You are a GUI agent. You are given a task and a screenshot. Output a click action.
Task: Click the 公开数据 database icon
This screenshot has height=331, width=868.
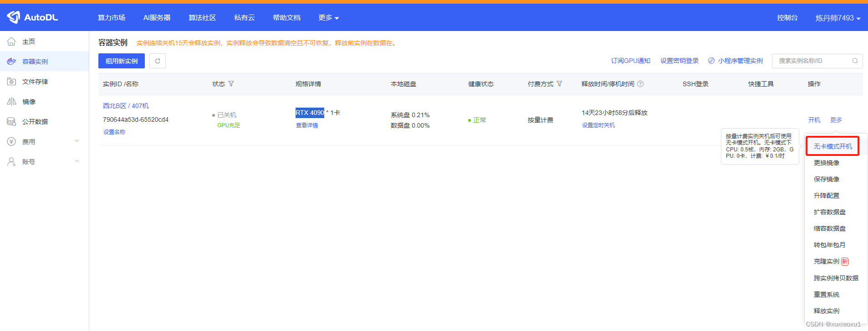(x=12, y=122)
